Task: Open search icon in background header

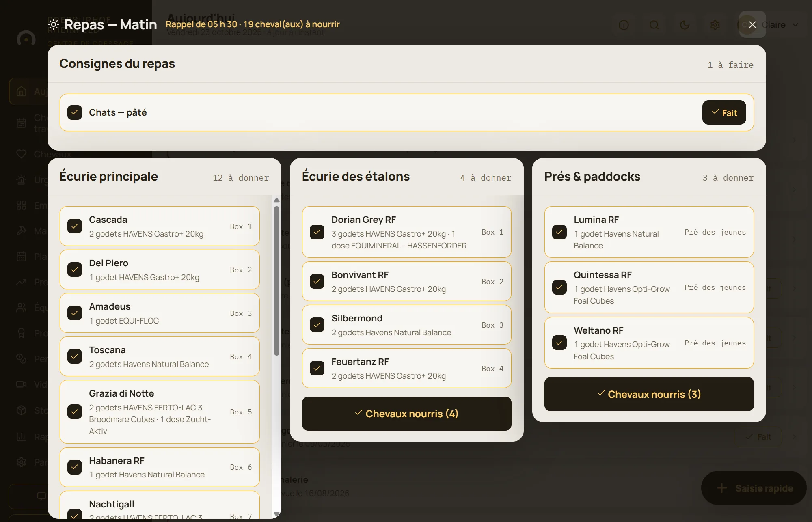Action: point(654,25)
